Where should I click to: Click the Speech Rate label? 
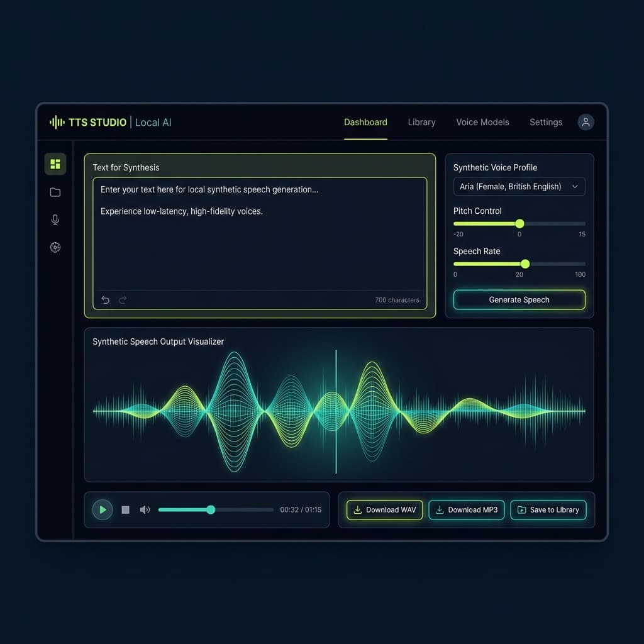477,251
